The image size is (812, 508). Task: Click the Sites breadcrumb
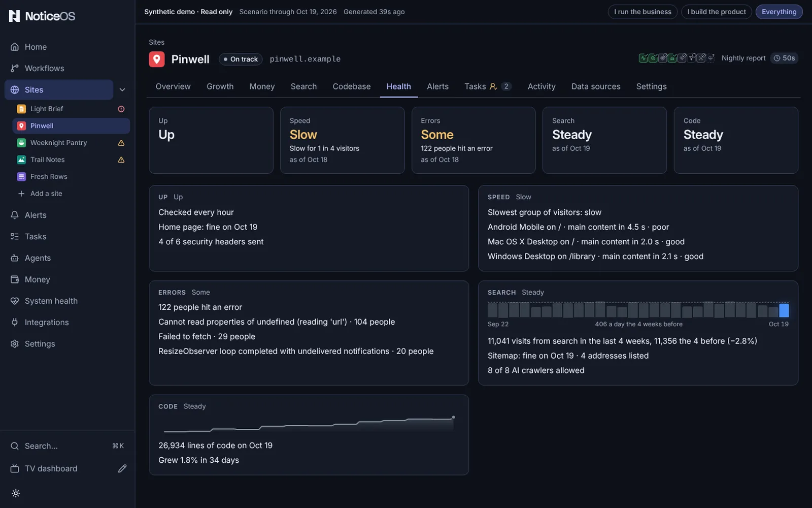pos(156,42)
